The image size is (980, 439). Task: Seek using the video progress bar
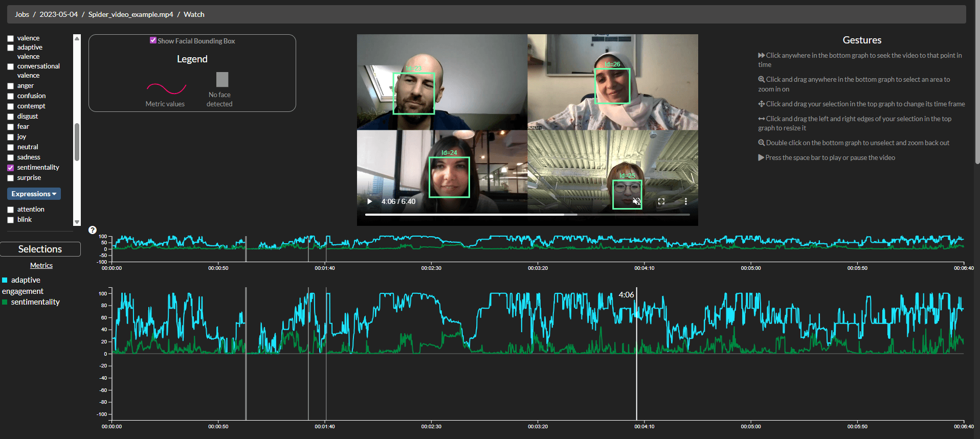[x=527, y=215]
